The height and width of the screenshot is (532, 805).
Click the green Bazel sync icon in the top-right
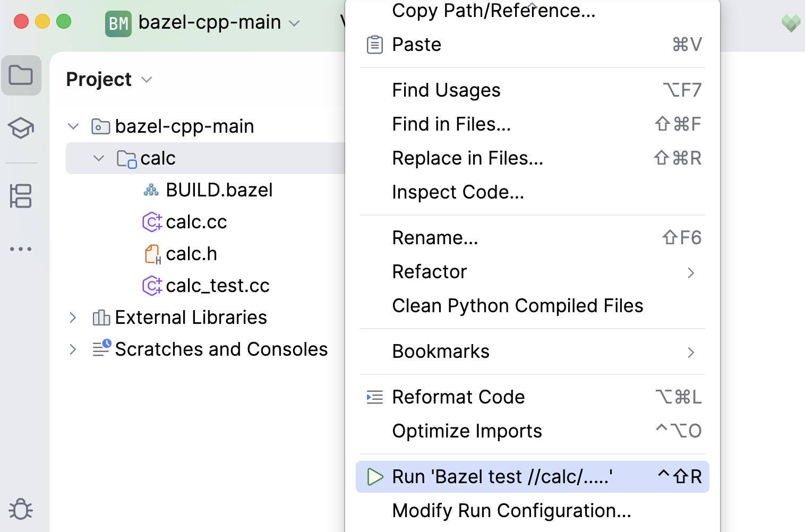click(x=791, y=23)
